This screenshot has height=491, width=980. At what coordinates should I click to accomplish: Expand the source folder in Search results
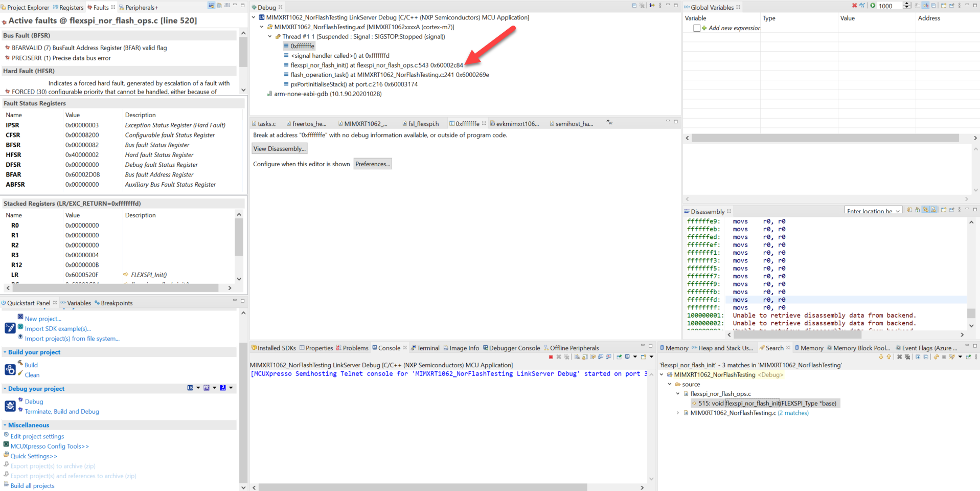click(670, 384)
